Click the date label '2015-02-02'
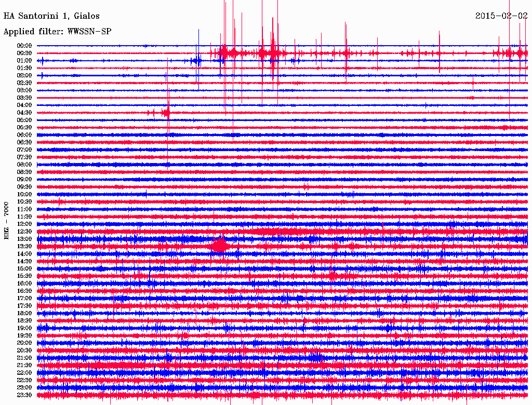The image size is (532, 405). pyautogui.click(x=501, y=16)
